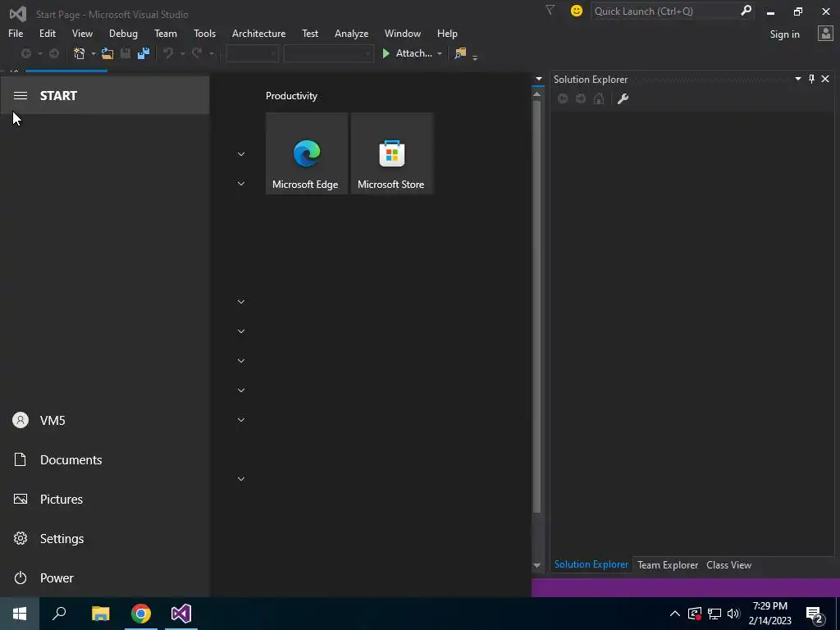840x630 pixels.
Task: Select the Solution Explorer bottom tab
Action: pyautogui.click(x=591, y=564)
